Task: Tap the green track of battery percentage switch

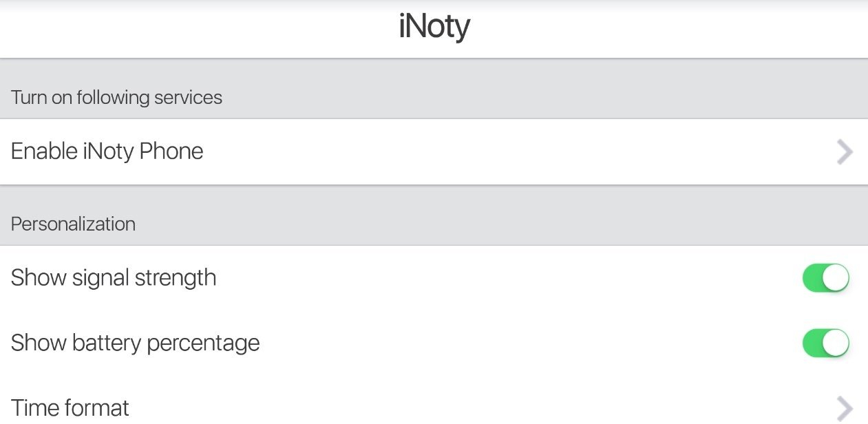Action: [812, 343]
